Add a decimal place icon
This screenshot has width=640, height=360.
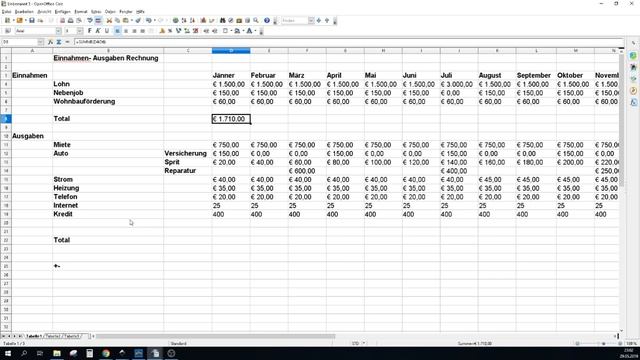point(187,31)
